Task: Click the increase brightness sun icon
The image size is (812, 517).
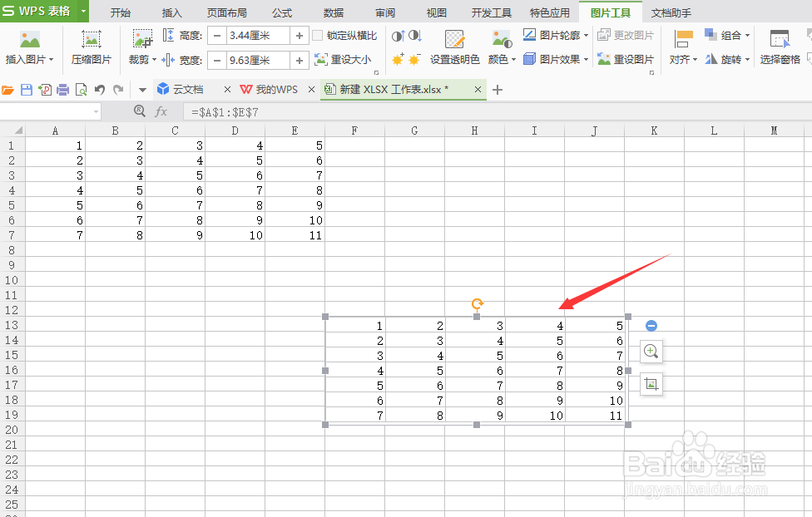Action: (397, 58)
